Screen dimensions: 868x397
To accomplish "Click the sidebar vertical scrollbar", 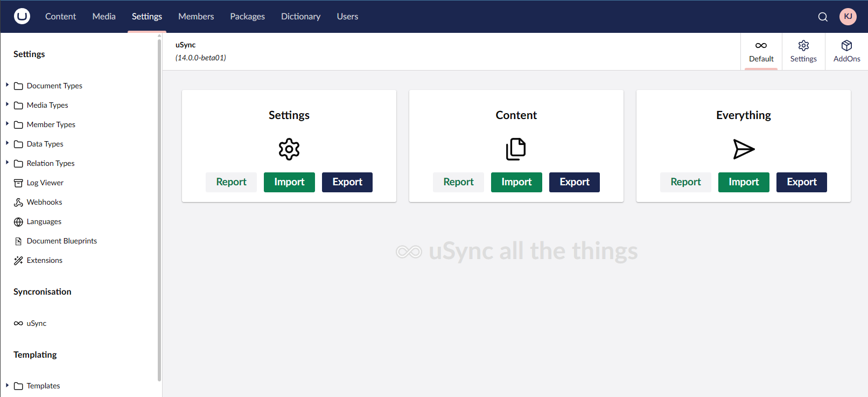I will tap(159, 209).
